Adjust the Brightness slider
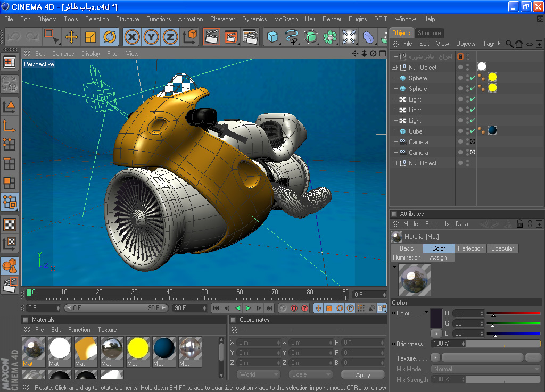Viewport: 545px width, 392px height. tap(503, 344)
